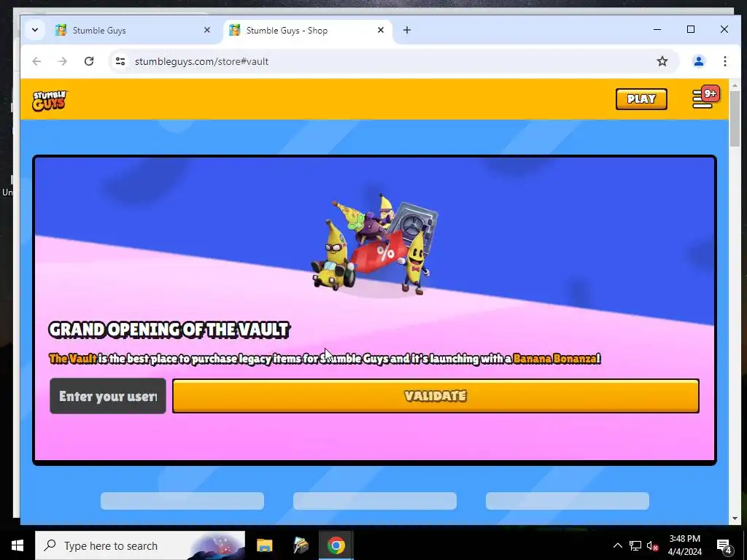Click the VALIDATE button
Screen dimensions: 747x560
pos(436,396)
